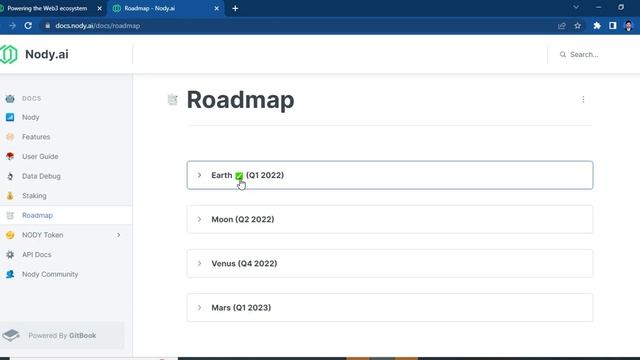Expand the Moon (Q2 2022) section chevron
Image resolution: width=640 pixels, height=360 pixels.
(x=199, y=219)
